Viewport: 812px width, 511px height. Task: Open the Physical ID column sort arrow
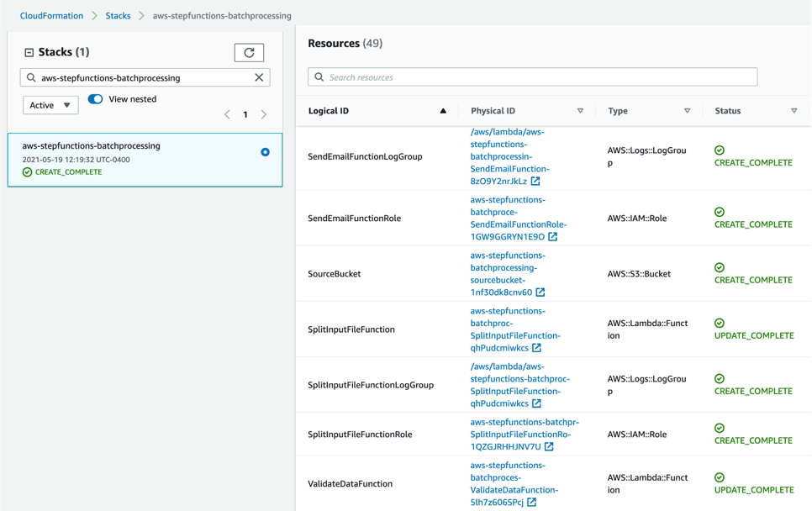point(580,111)
